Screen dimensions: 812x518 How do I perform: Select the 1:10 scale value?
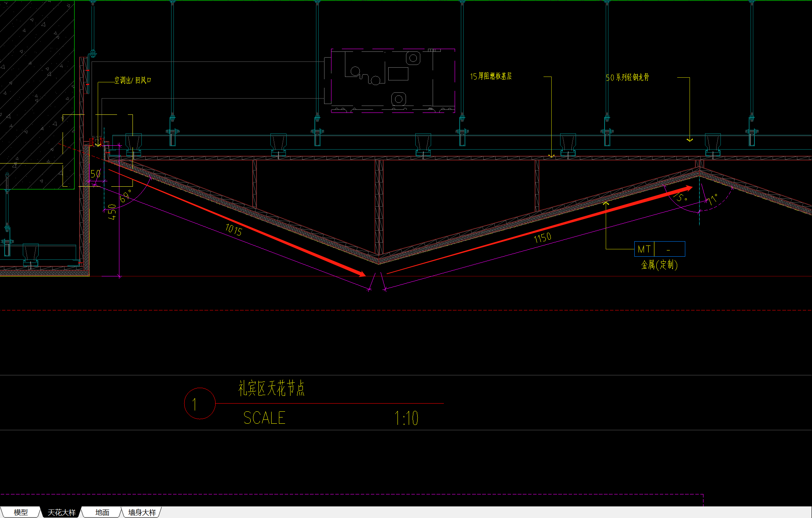(406, 418)
